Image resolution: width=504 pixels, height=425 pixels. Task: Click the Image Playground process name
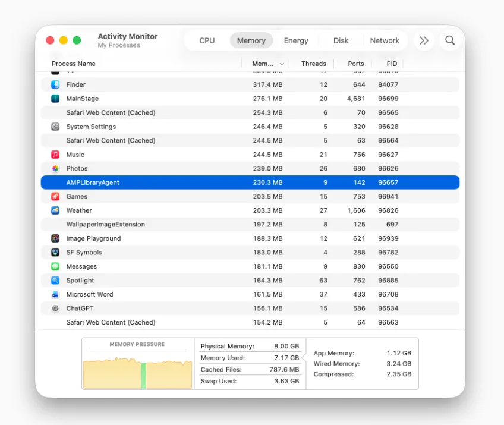click(x=93, y=238)
